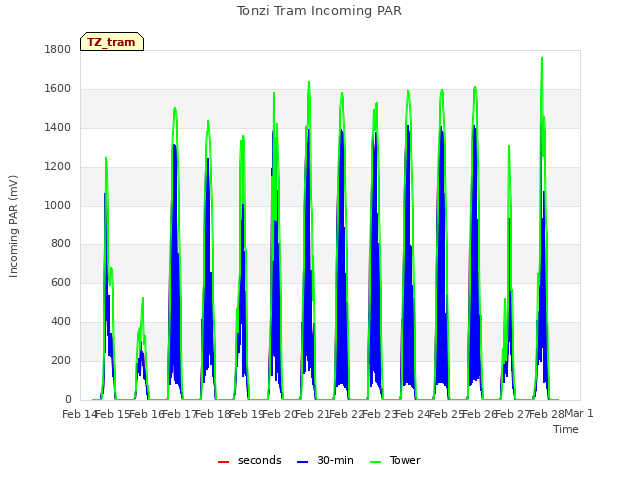Image resolution: width=640 pixels, height=480 pixels.
Task: Click the red seconds legend swatch
Action: tap(224, 462)
